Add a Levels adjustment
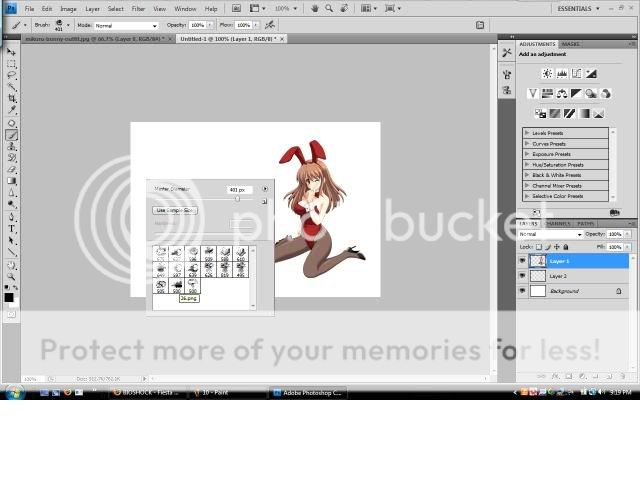The height and width of the screenshot is (485, 640). (x=562, y=73)
